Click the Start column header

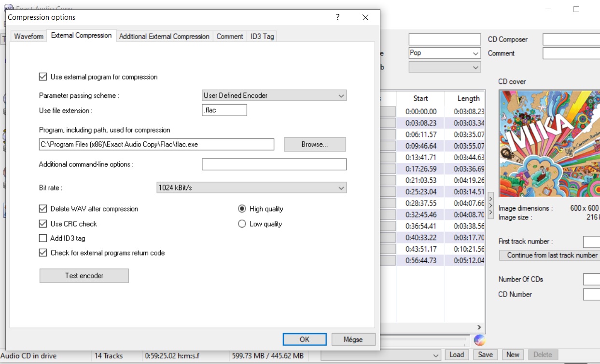click(420, 98)
